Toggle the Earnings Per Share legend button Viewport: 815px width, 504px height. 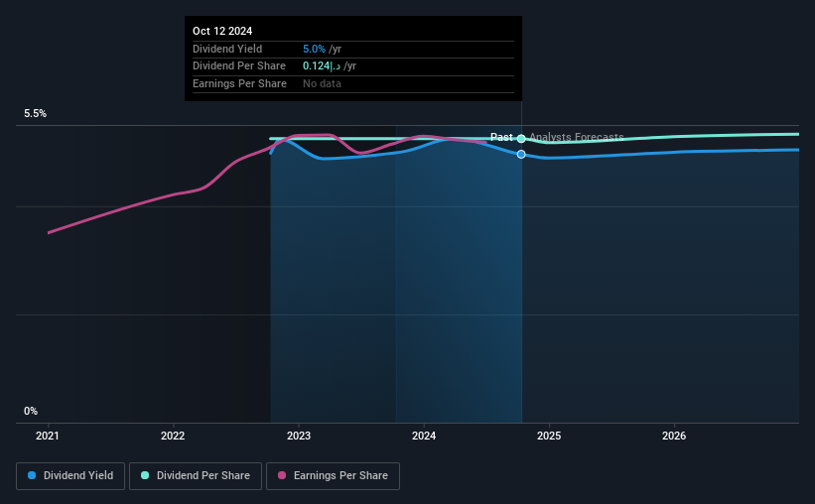click(x=333, y=476)
